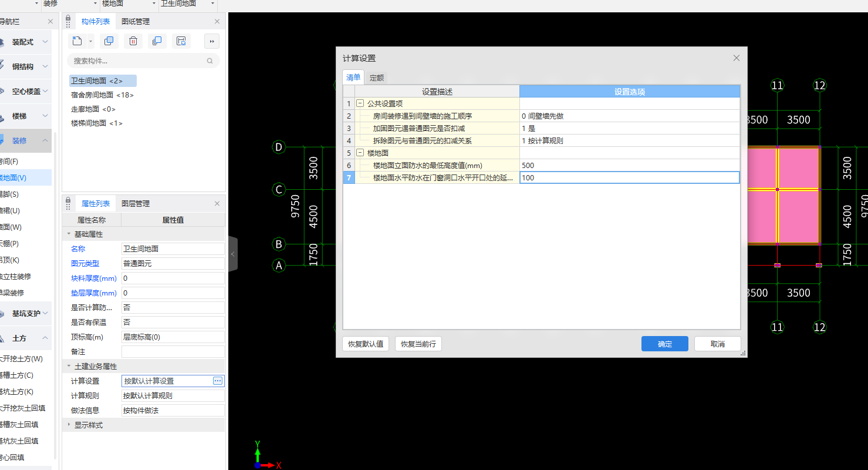
Task: Collapse the 土建业务属性 section
Action: 69,366
